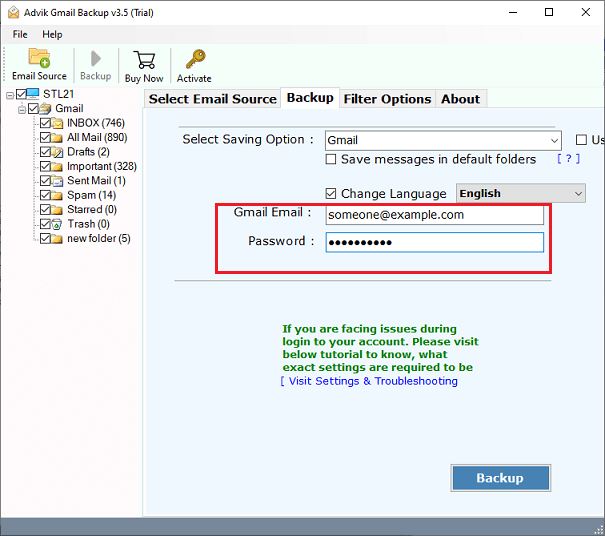
Task: Open the English language dropdown
Action: tap(521, 193)
